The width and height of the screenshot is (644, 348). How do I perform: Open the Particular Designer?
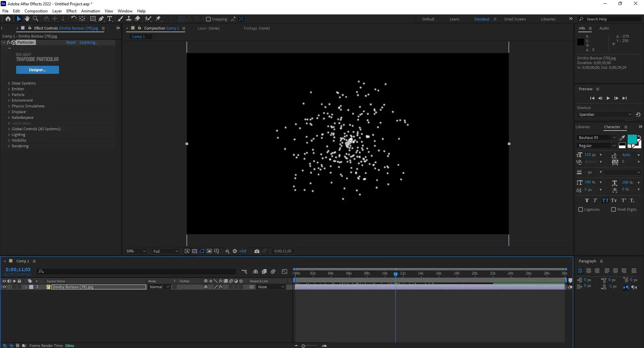(38, 70)
